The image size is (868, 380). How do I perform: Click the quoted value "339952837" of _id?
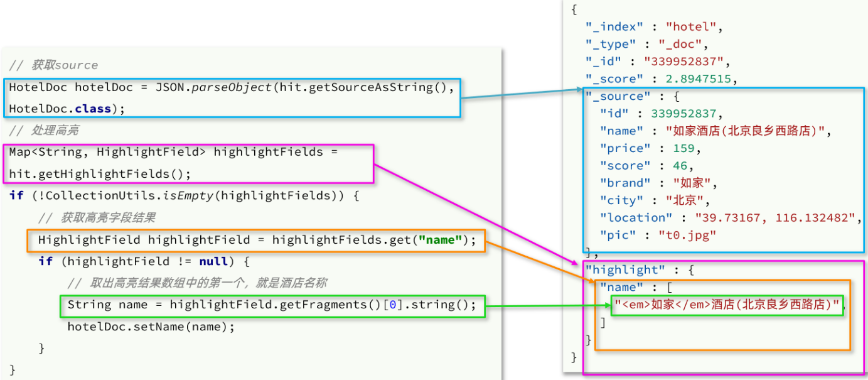tap(683, 62)
